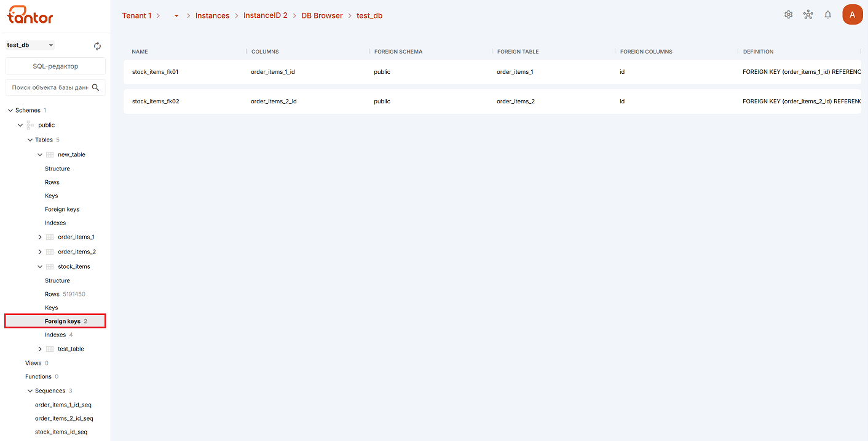868x441 pixels.
Task: Open the SQL-редактор button
Action: point(55,66)
